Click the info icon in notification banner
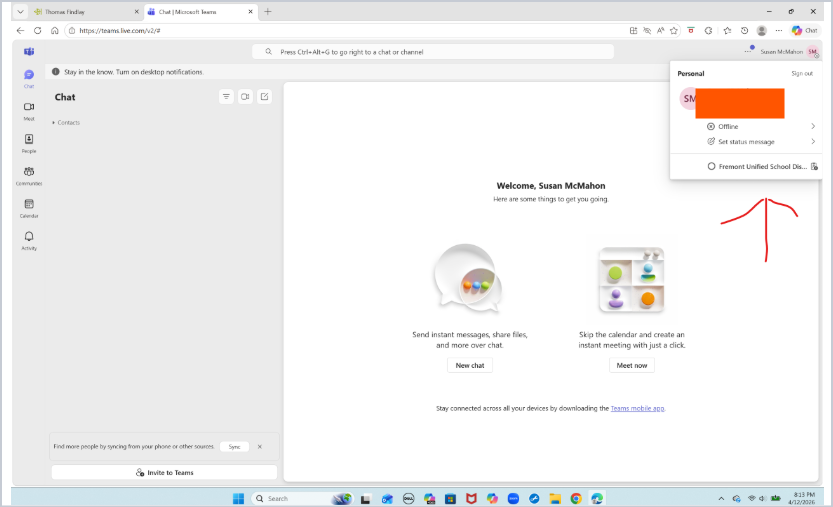 56,72
